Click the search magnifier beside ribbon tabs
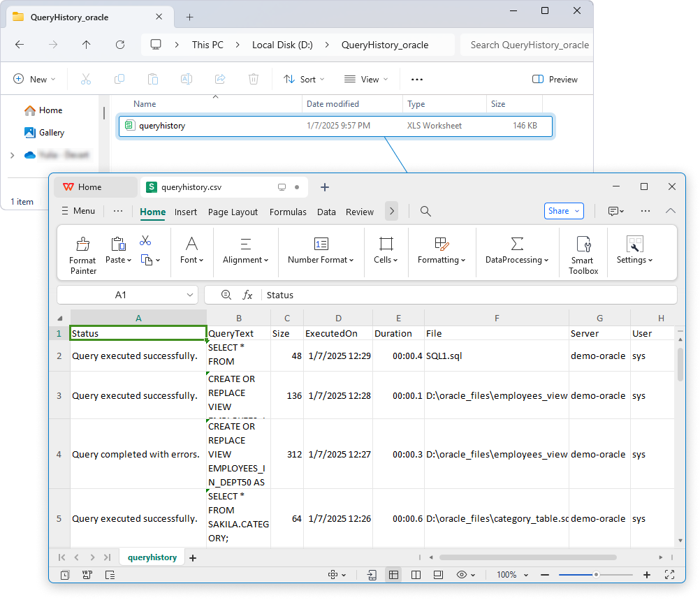The image size is (700, 600). (x=425, y=211)
